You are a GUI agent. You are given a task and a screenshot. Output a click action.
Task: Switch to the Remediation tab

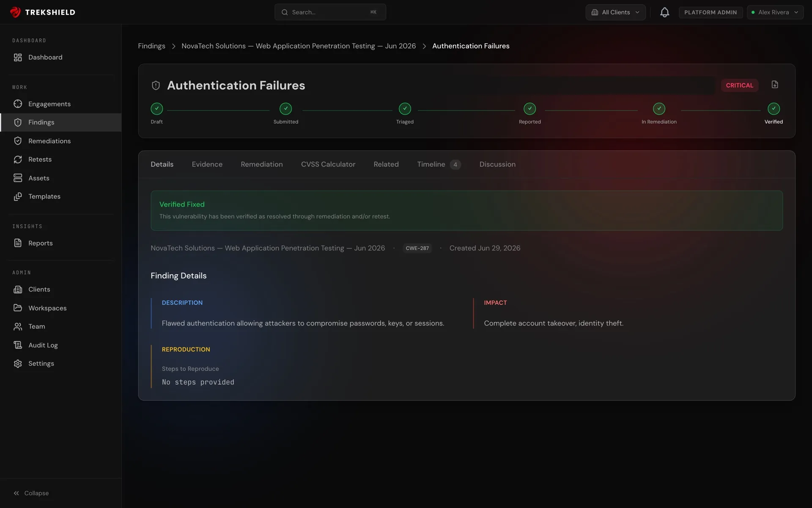click(x=262, y=164)
